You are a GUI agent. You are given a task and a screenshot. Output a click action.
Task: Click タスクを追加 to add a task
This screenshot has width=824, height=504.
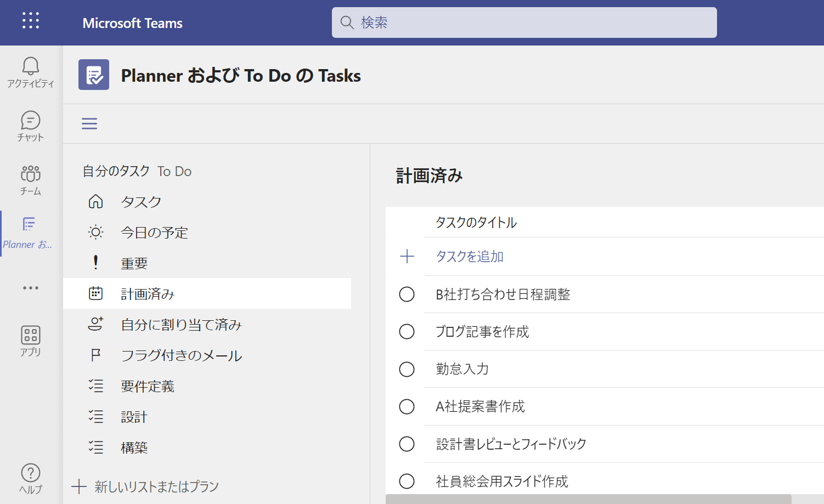469,256
